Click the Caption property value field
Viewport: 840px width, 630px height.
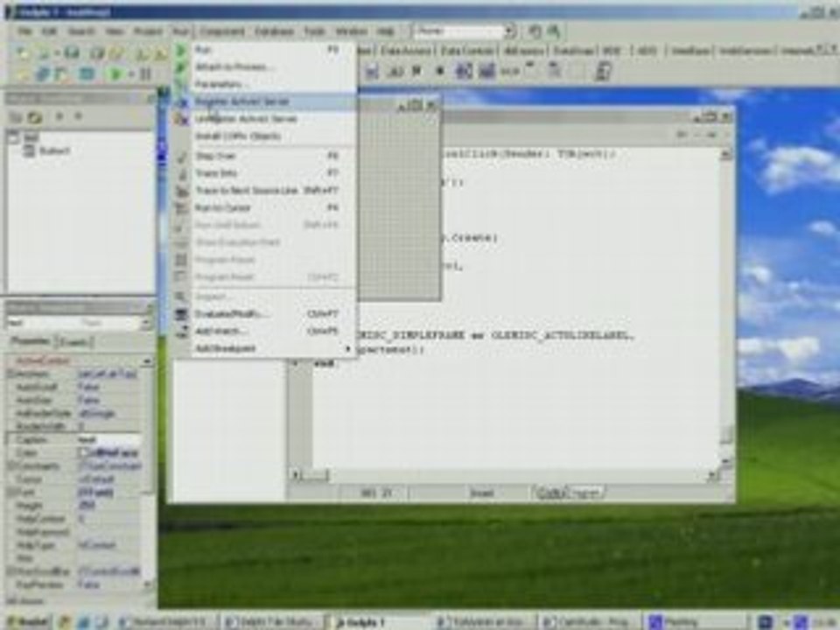tap(109, 440)
